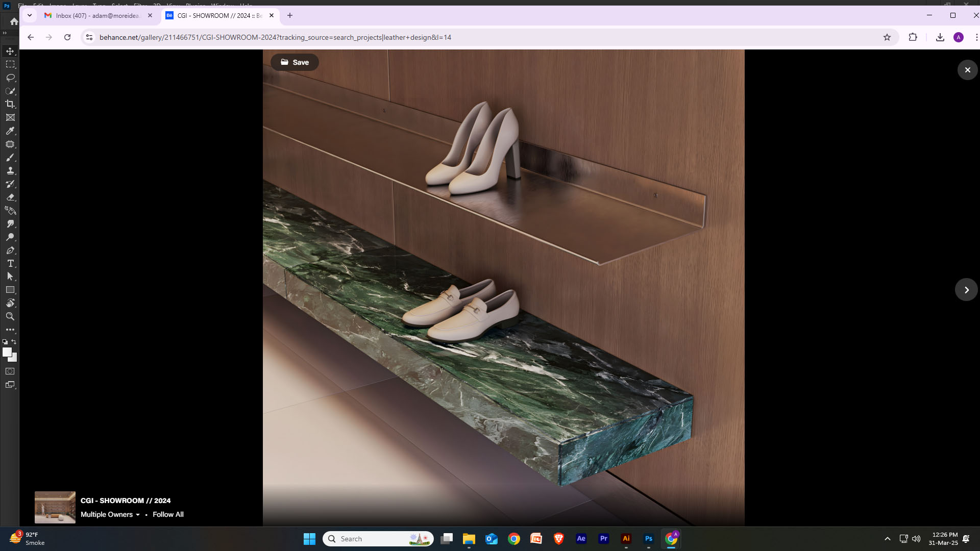Select the Zoom tool
Viewport: 980px width, 551px height.
coord(10,316)
